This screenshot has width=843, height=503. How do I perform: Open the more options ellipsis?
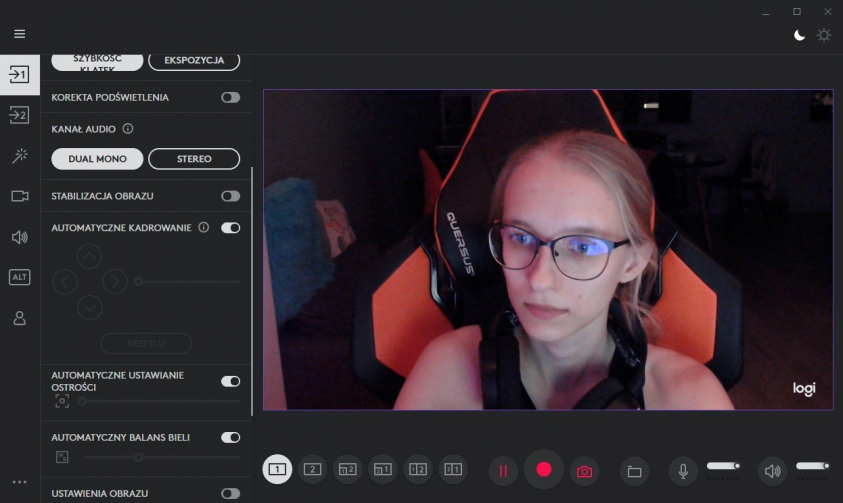[x=19, y=482]
